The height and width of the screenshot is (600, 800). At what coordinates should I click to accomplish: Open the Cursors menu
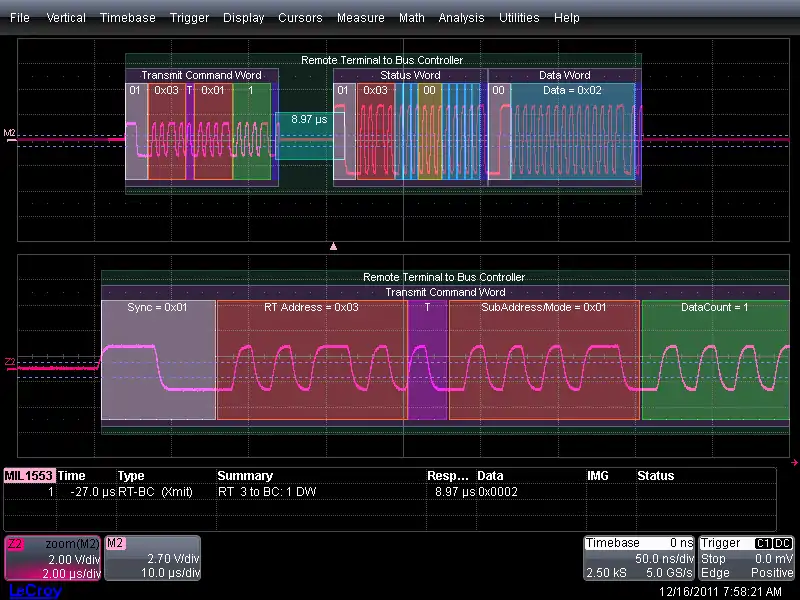click(300, 18)
